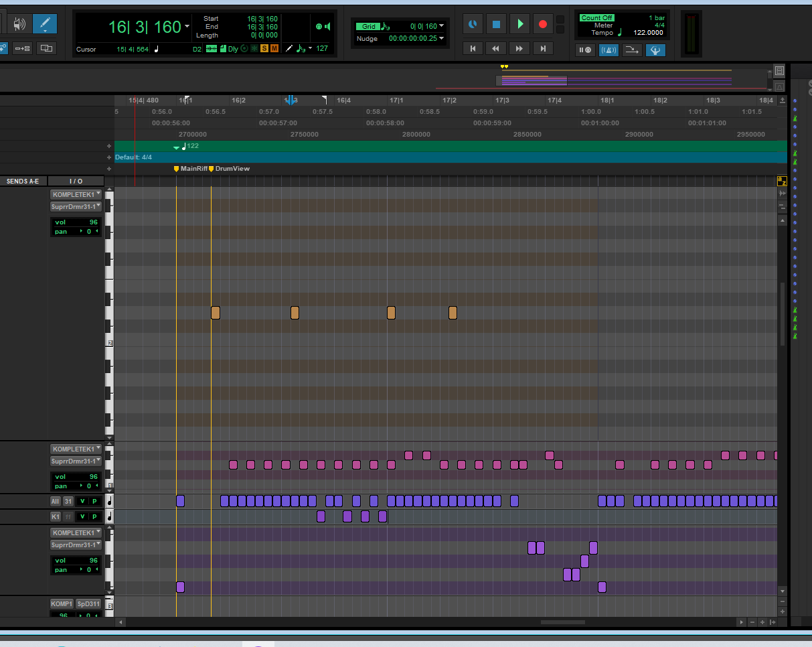Image resolution: width=812 pixels, height=647 pixels.
Task: Click the I/O column header
Action: (76, 182)
